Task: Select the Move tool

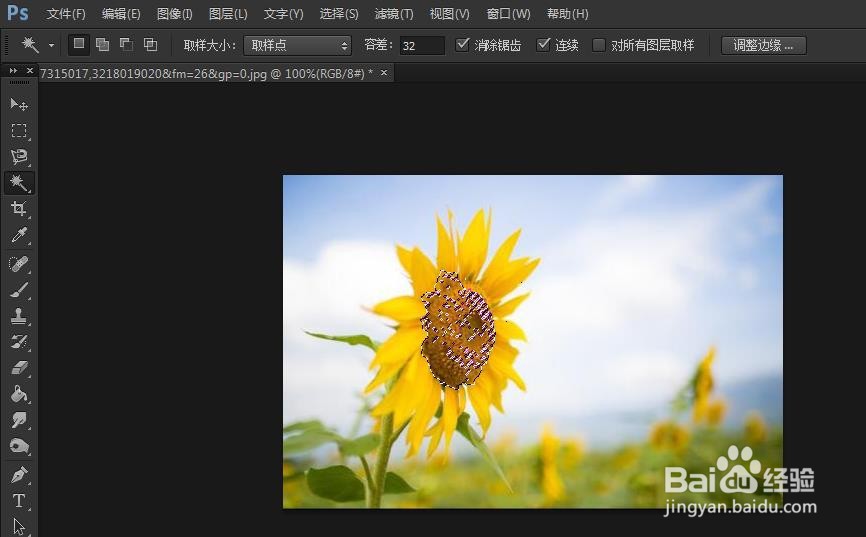Action: tap(19, 104)
